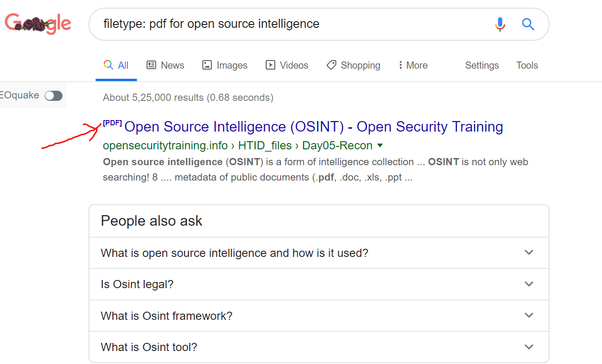Select the Videos tab icon

click(270, 64)
